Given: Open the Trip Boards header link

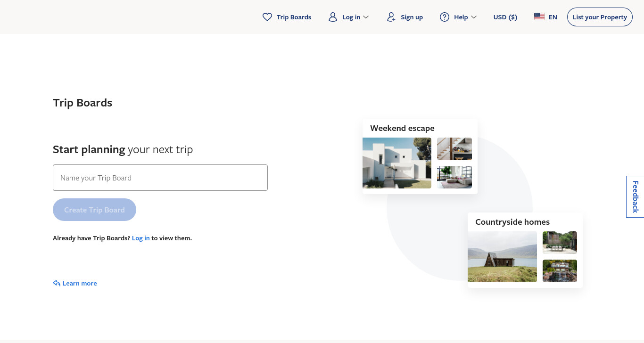Looking at the screenshot, I should (x=294, y=17).
